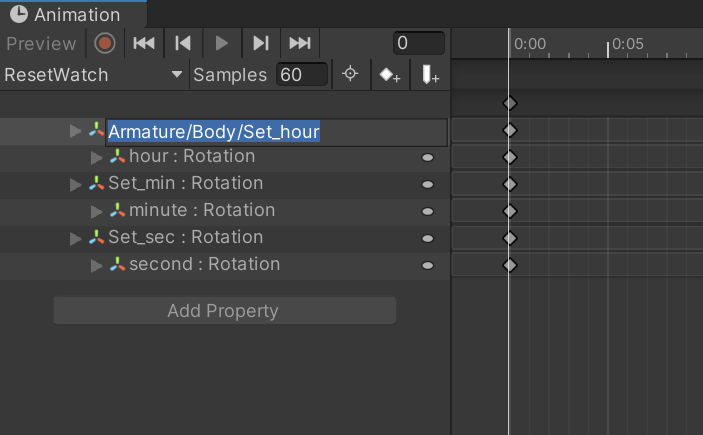Jump to the next keyframe
Screen dimensions: 703x435
point(261,44)
